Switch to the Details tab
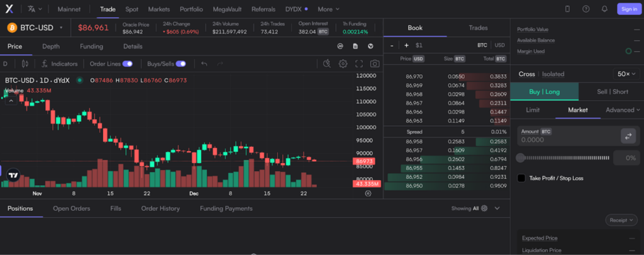The height and width of the screenshot is (255, 644). pyautogui.click(x=133, y=47)
